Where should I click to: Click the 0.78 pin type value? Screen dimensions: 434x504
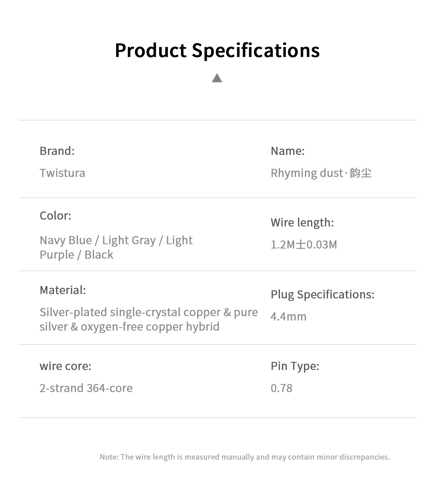pos(281,388)
